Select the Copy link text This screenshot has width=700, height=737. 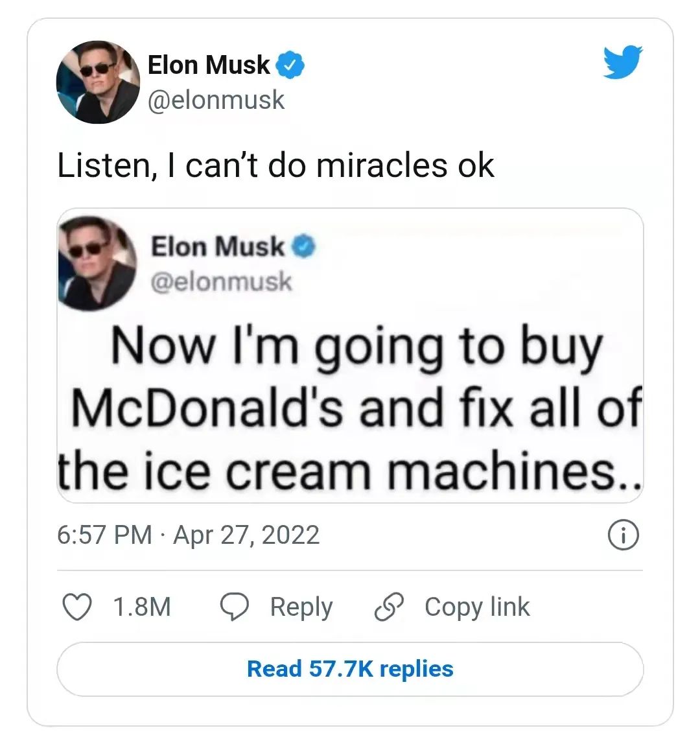(477, 607)
